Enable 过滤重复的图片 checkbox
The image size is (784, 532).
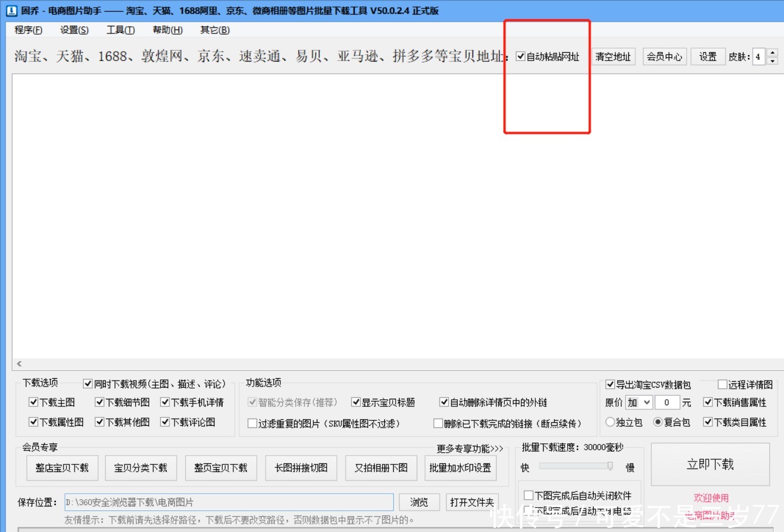point(252,423)
